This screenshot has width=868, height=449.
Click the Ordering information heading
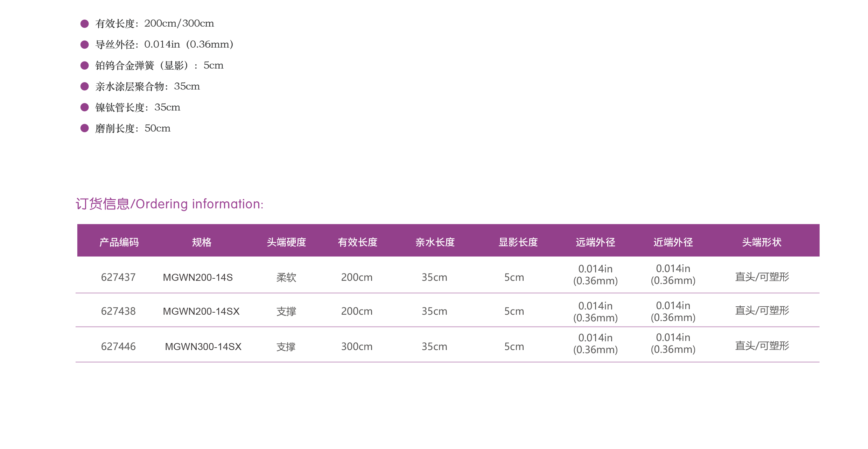[x=169, y=204]
